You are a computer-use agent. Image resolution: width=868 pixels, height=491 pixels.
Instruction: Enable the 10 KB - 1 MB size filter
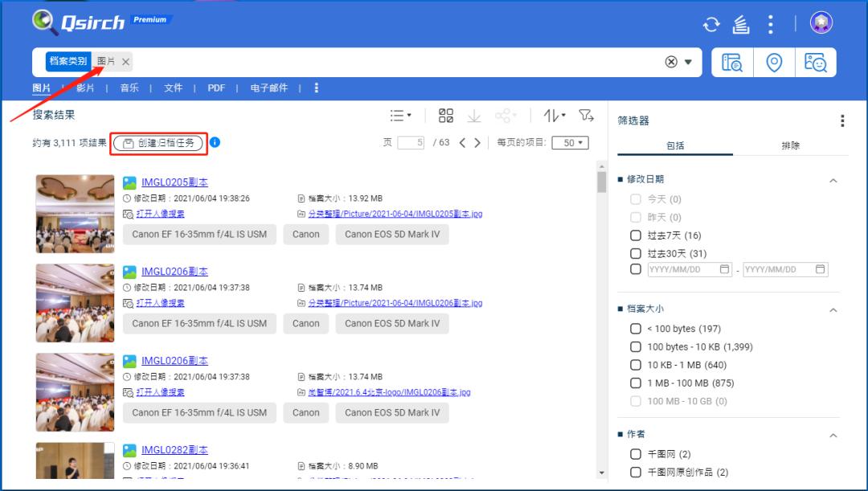coord(636,364)
